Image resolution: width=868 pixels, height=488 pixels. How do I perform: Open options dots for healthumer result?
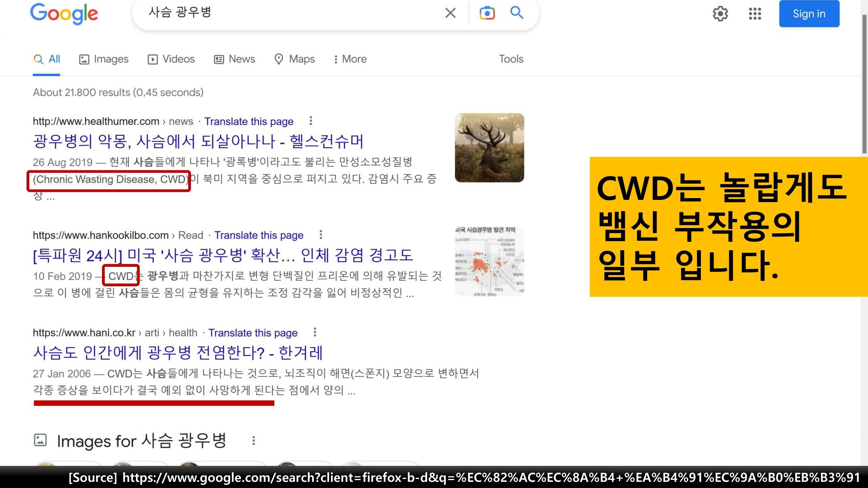311,121
